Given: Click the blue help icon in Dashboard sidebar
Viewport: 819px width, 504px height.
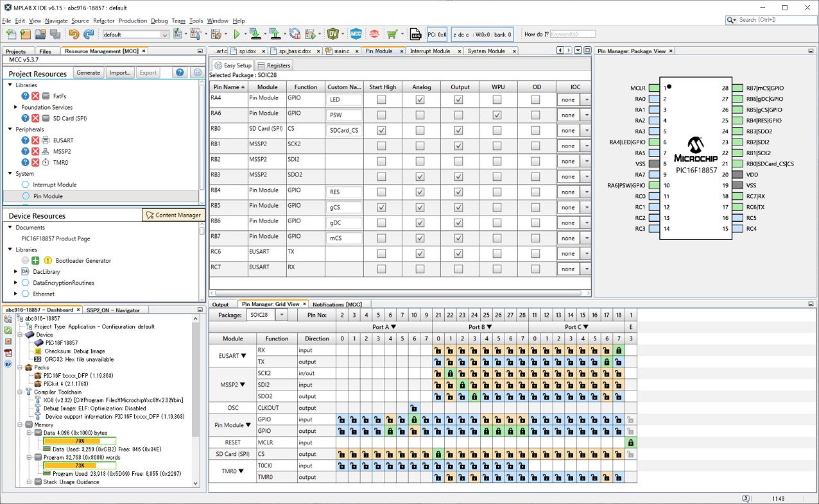Looking at the screenshot, I should click(8, 364).
